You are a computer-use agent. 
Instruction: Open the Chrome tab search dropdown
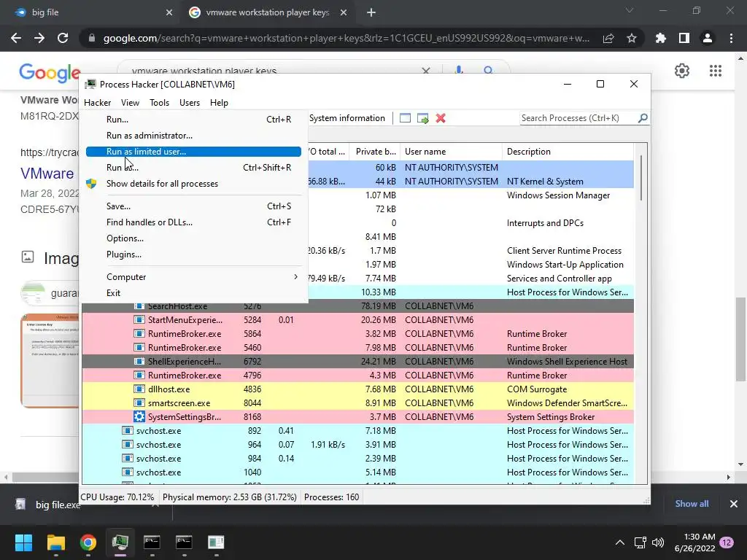click(630, 10)
